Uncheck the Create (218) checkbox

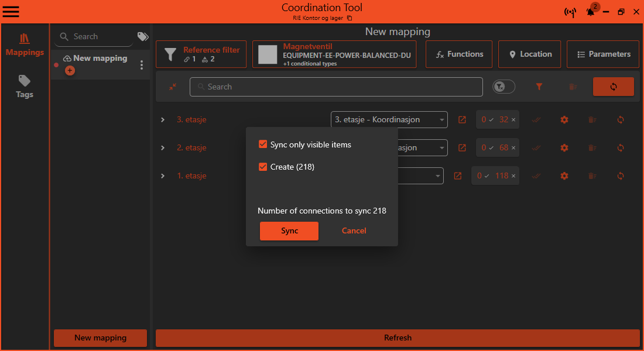263,167
